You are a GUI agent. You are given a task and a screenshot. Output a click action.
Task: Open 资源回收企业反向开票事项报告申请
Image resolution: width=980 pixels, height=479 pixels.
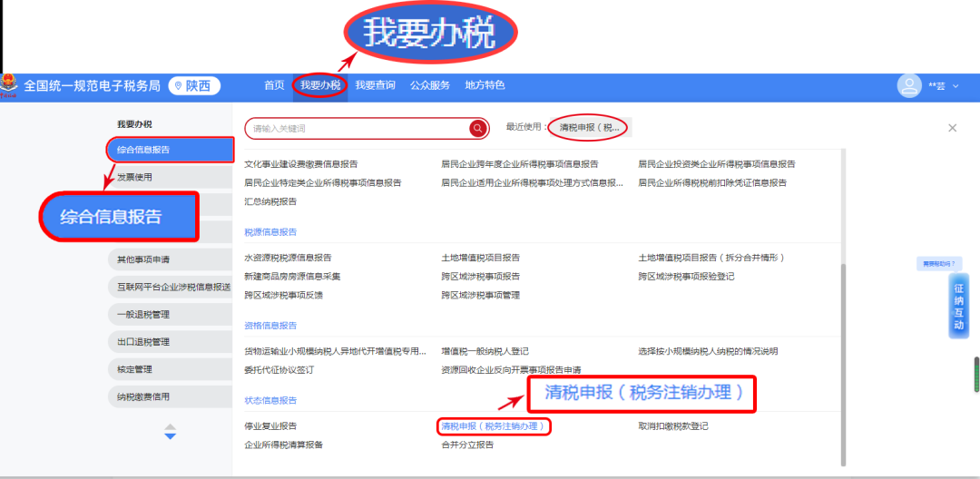[511, 370]
